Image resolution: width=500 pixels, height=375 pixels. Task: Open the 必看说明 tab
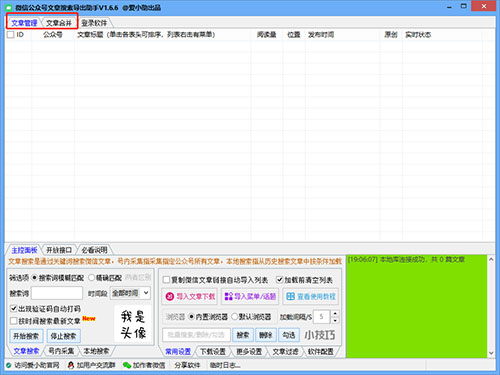point(94,250)
